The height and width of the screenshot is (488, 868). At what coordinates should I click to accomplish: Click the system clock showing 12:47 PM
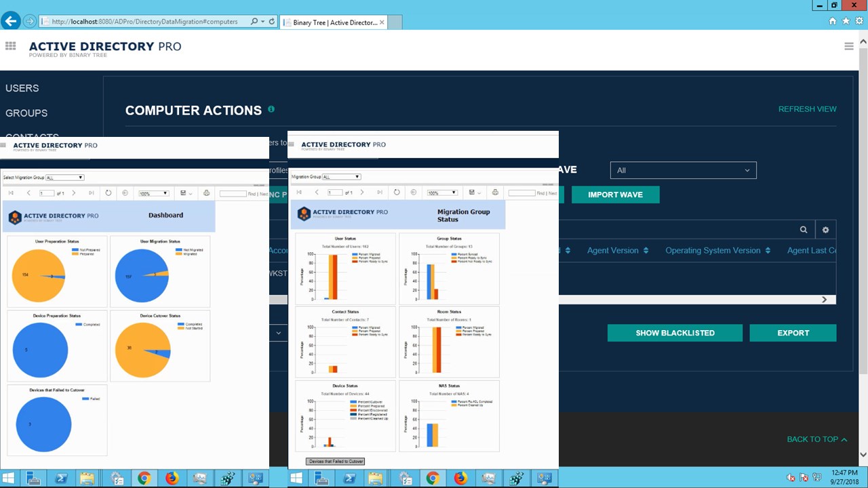(x=844, y=474)
